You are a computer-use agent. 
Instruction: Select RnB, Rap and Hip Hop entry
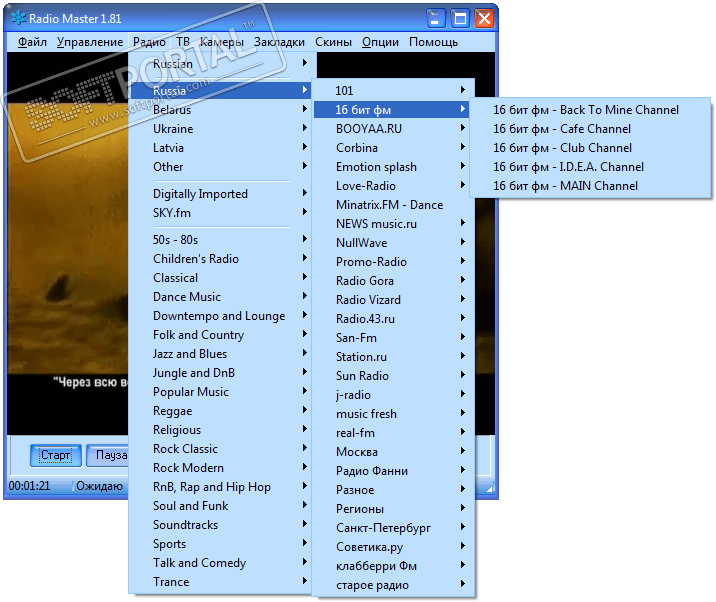coord(221,487)
